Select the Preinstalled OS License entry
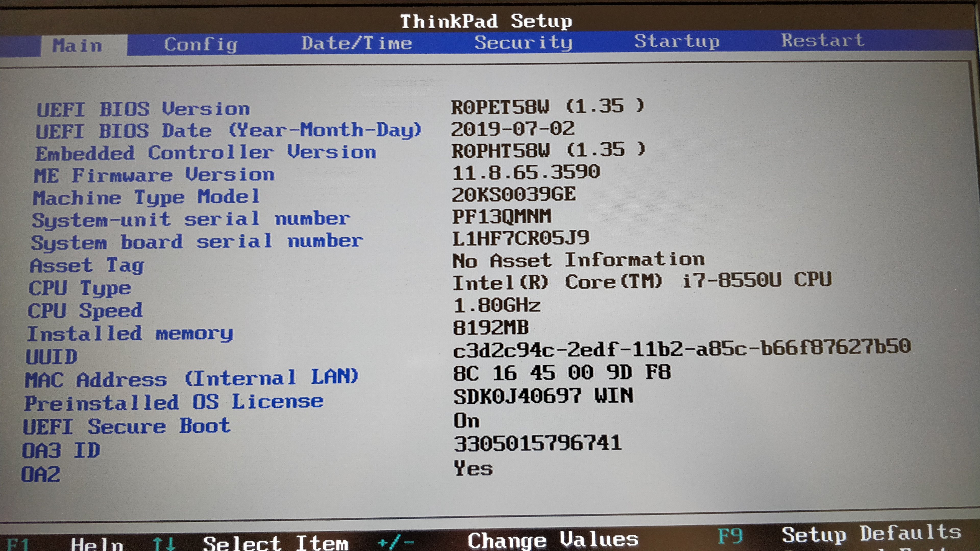This screenshot has width=980, height=551. click(x=174, y=402)
